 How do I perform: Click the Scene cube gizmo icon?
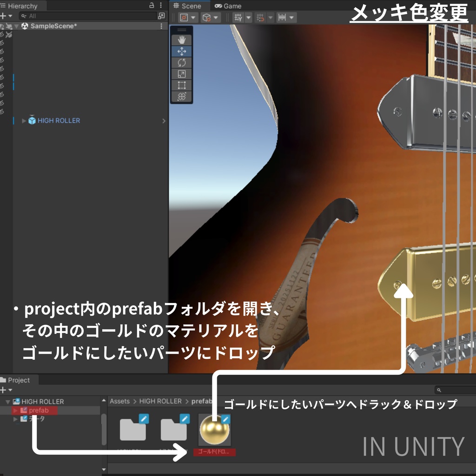click(x=206, y=18)
